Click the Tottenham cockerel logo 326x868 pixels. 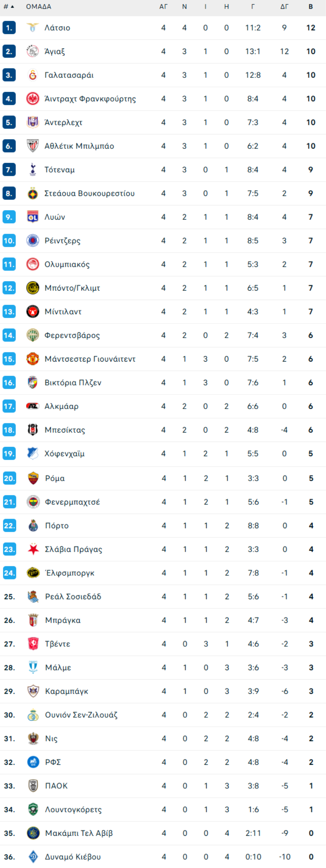pos(33,170)
